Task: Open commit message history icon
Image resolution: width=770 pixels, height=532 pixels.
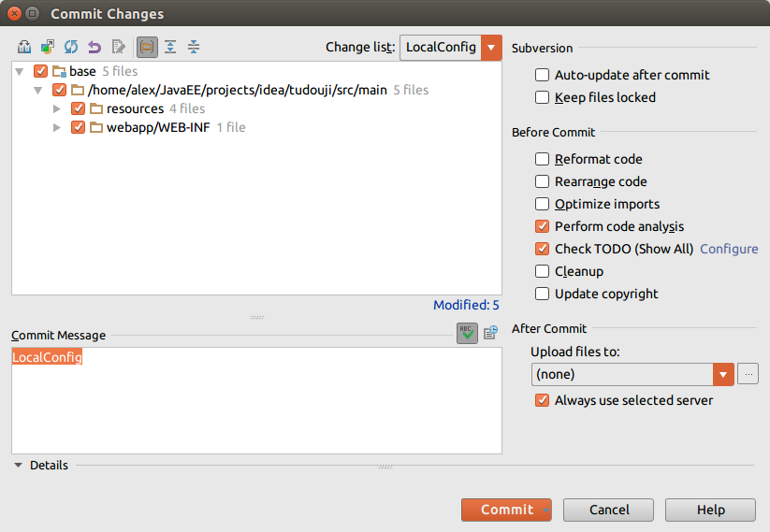Action: click(490, 333)
